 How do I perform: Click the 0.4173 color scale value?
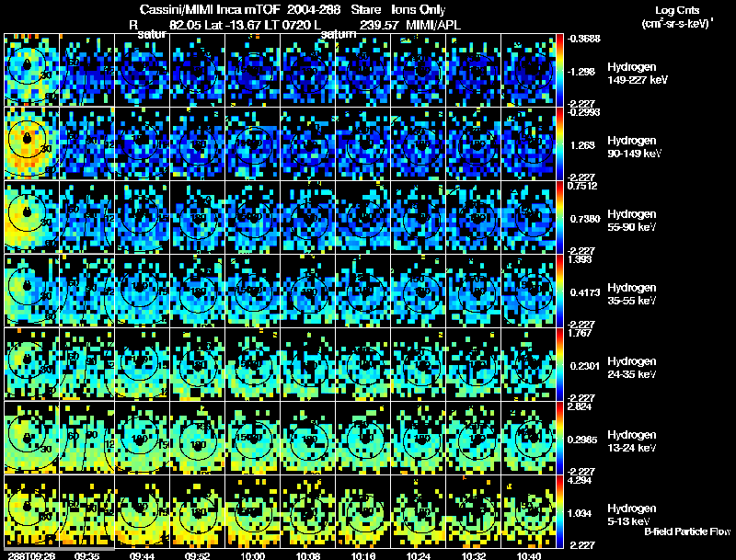(x=585, y=292)
